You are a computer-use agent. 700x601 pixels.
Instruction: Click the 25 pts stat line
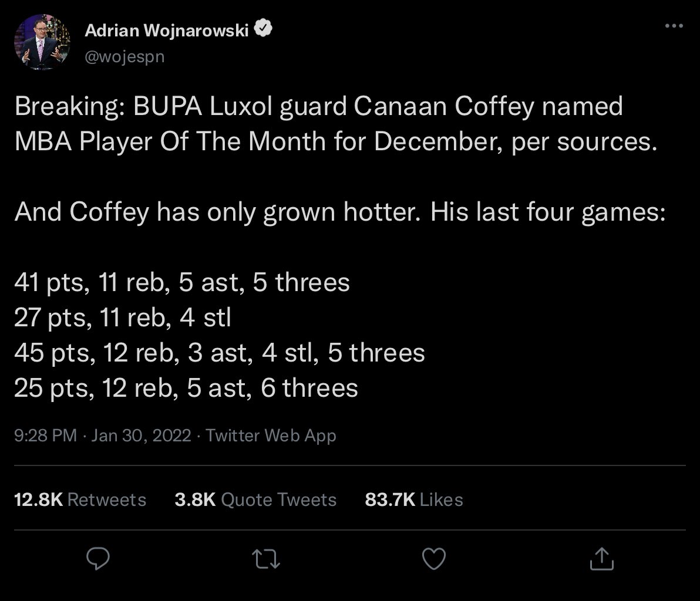186,388
